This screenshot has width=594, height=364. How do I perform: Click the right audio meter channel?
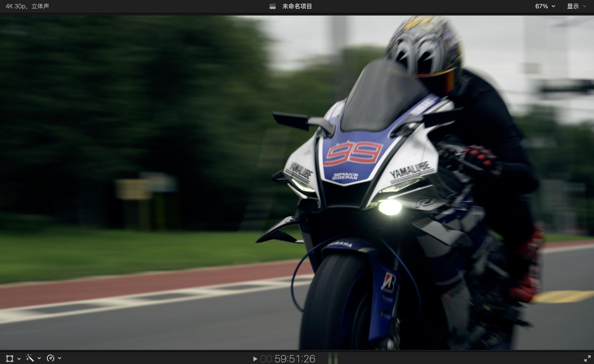point(336,358)
